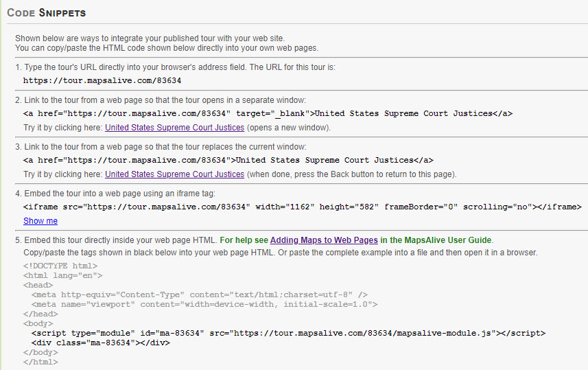Click the <head> opening tag line
Image resolution: width=588 pixels, height=370 pixels.
pyautogui.click(x=38, y=285)
